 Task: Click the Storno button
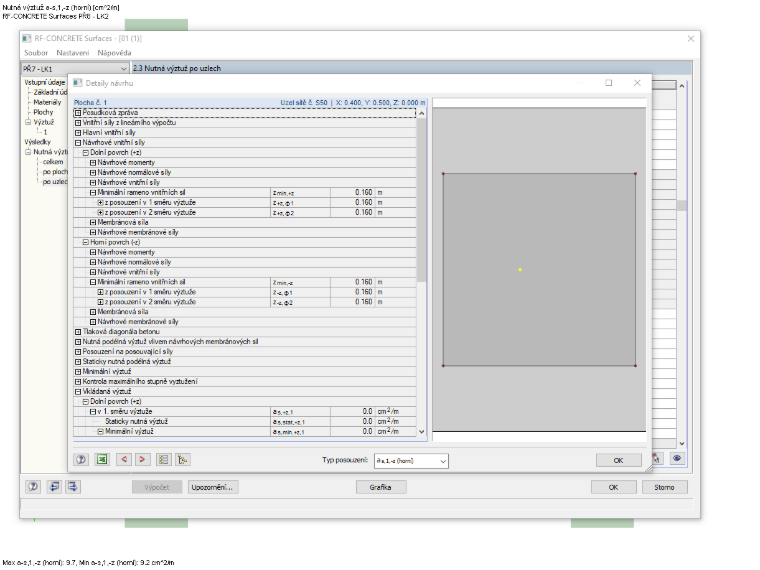click(665, 487)
